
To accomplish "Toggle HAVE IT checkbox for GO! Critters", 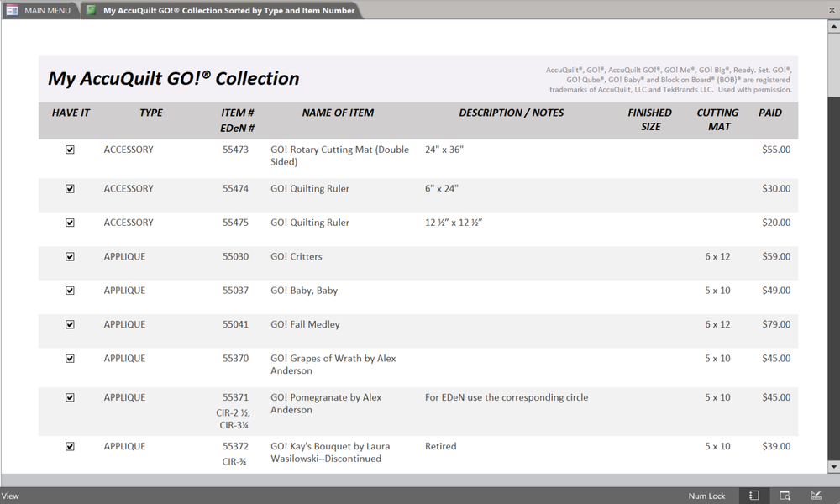I will pyautogui.click(x=70, y=256).
